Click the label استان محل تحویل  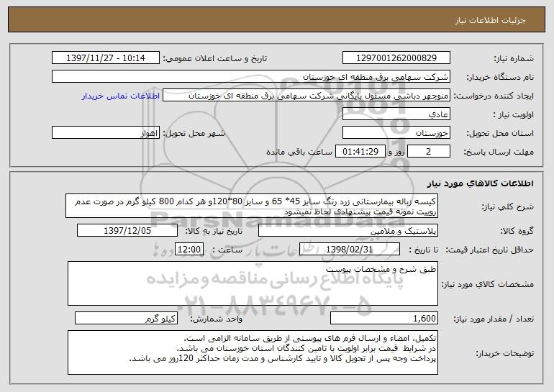pyautogui.click(x=500, y=133)
